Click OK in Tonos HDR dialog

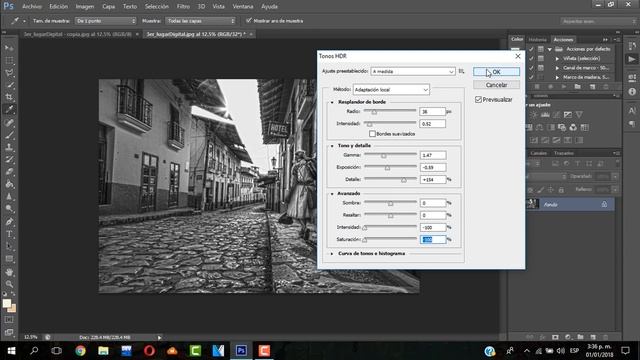(496, 72)
